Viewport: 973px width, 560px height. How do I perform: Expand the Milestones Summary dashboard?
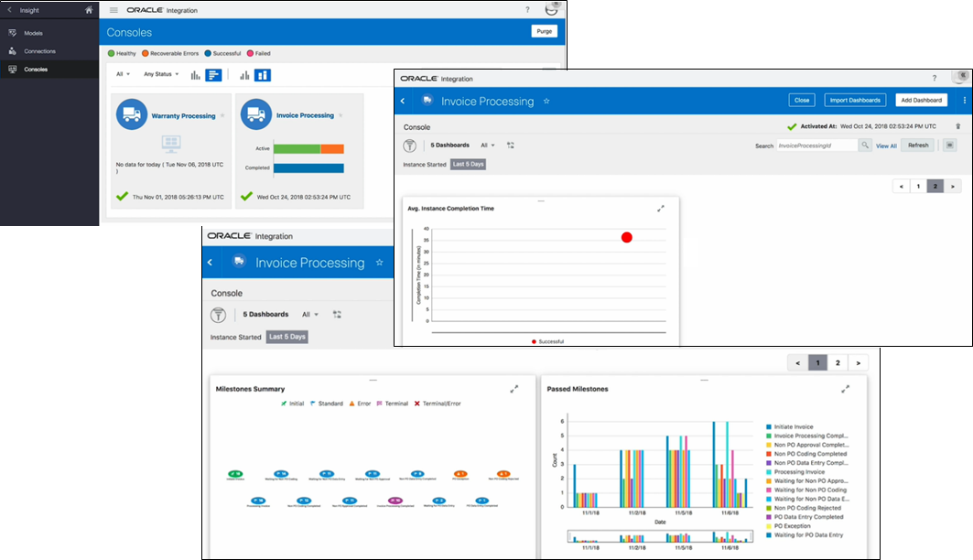click(514, 389)
